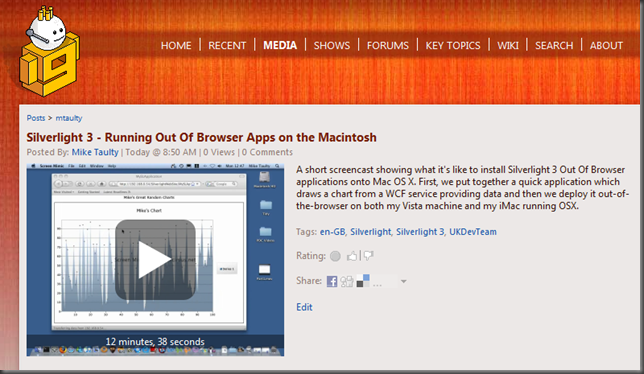
Task: Share the post on Facebook
Action: click(x=332, y=281)
